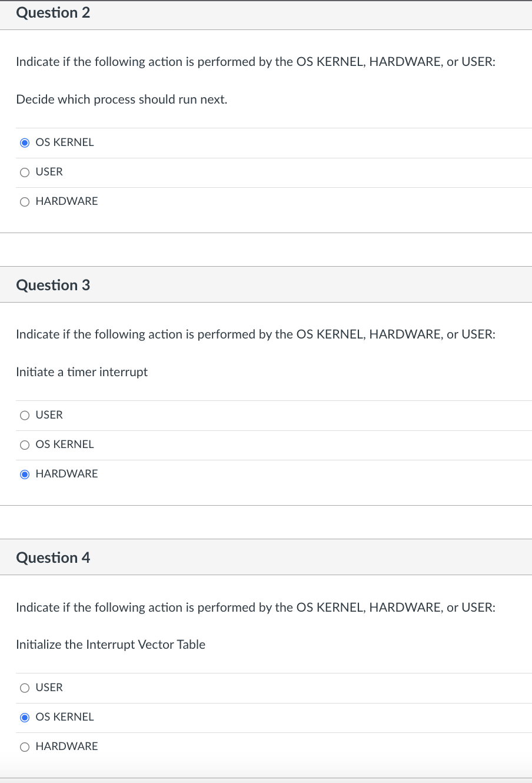
Task: Choose OS KERNEL radio button in Question 3
Action: [25, 444]
